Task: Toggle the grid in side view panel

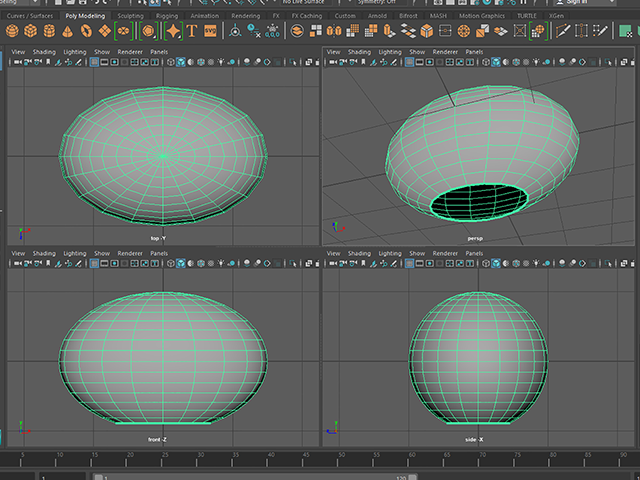Action: click(x=409, y=264)
